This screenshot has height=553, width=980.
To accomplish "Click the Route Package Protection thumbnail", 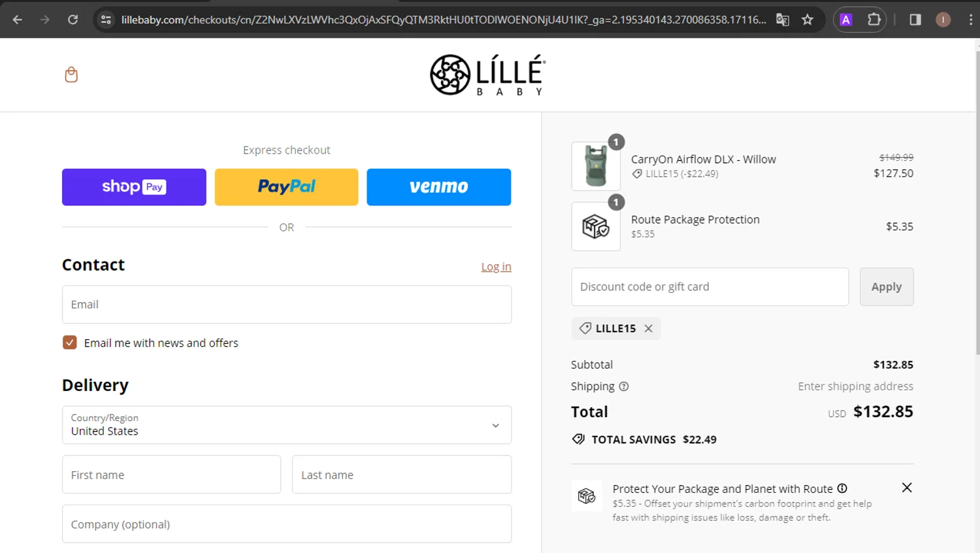I will [x=596, y=226].
